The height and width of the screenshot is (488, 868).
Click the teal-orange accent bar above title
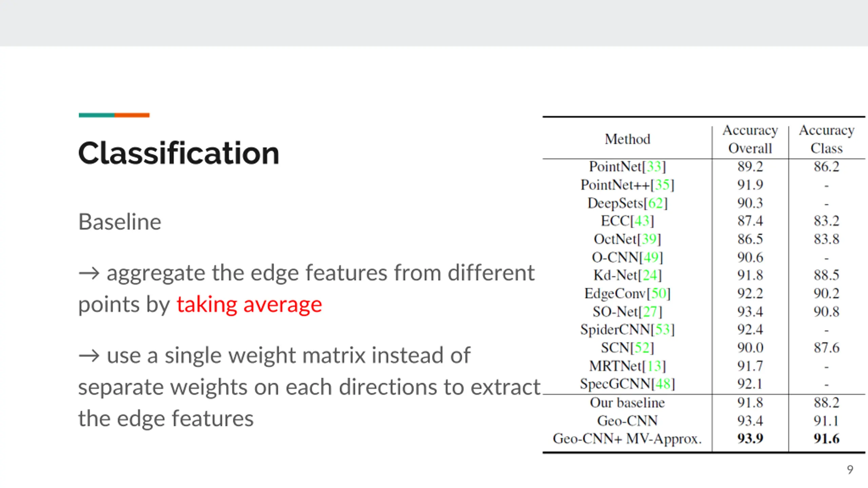click(114, 115)
